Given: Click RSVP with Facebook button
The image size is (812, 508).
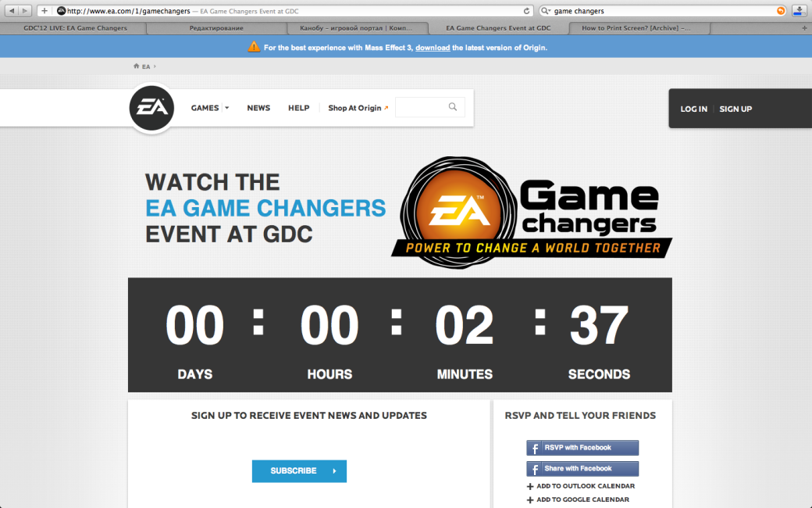Looking at the screenshot, I should pyautogui.click(x=582, y=448).
